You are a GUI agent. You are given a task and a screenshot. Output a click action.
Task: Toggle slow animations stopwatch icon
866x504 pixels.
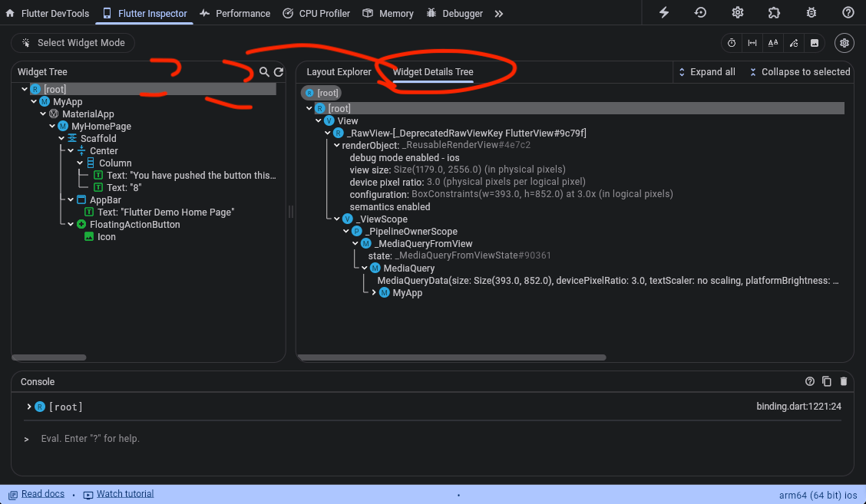(x=732, y=43)
